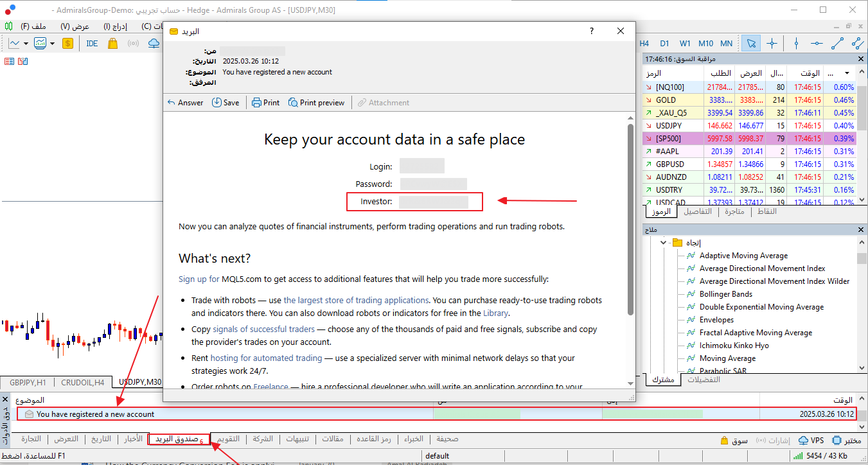868x465 pixels.
Task: Switch to متاجرة tab in Market Watch
Action: 735,211
